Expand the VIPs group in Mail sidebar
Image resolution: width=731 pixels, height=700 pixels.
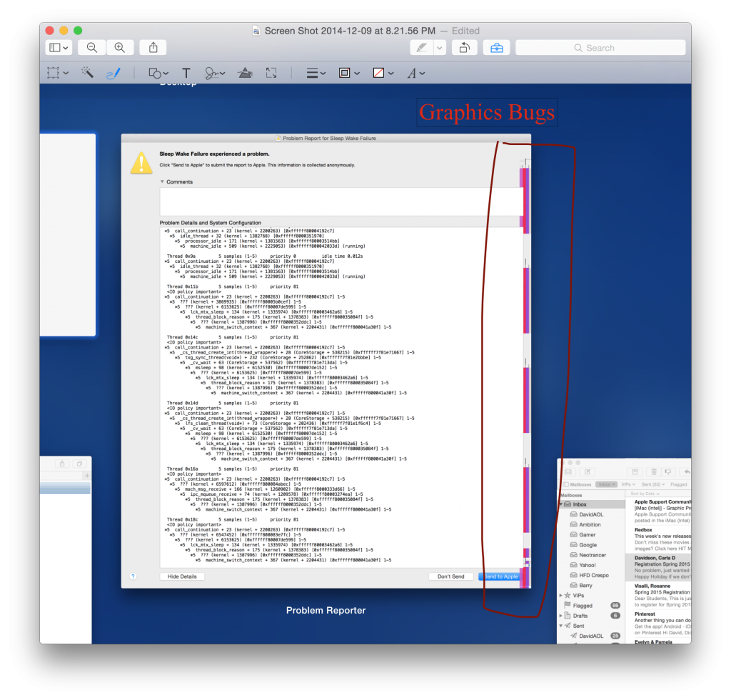click(561, 596)
